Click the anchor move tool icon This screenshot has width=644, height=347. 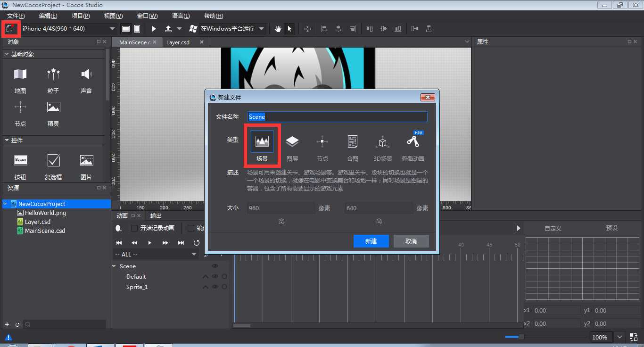307,29
